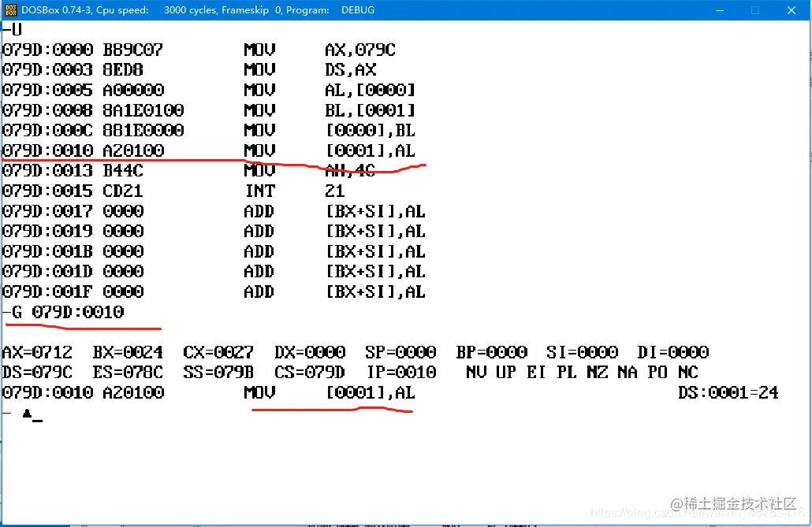Click the ADD line at 079D:0017
812x527 pixels.
[x=214, y=210]
